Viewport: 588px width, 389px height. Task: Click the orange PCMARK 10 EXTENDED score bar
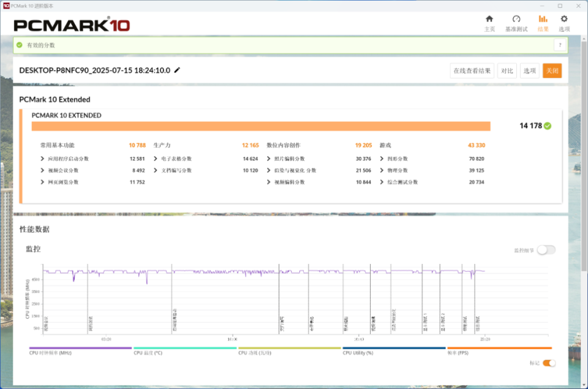coord(261,126)
